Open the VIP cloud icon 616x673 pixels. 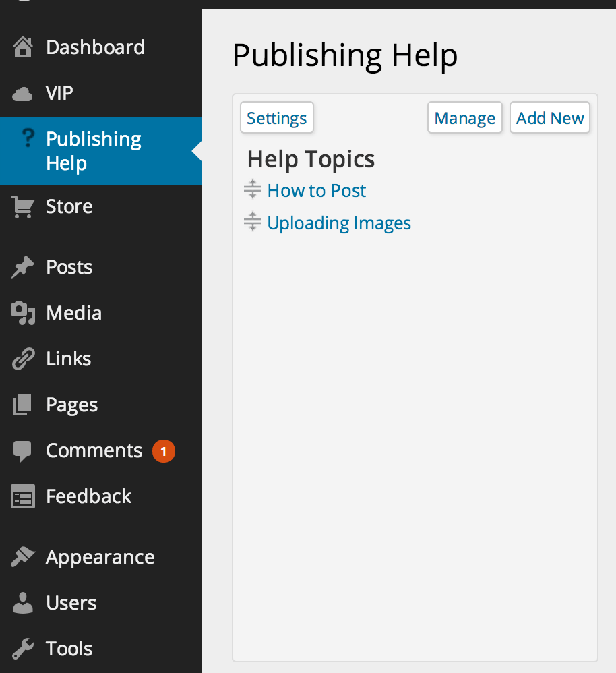point(22,92)
